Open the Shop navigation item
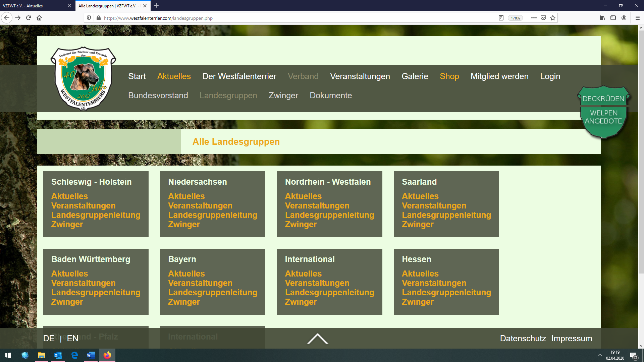Viewport: 644px width, 362px height. [449, 76]
